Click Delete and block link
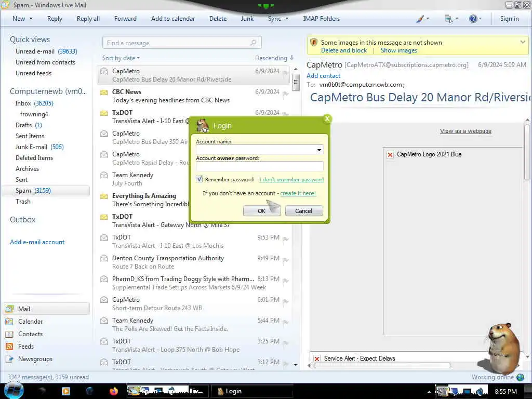 (x=344, y=50)
